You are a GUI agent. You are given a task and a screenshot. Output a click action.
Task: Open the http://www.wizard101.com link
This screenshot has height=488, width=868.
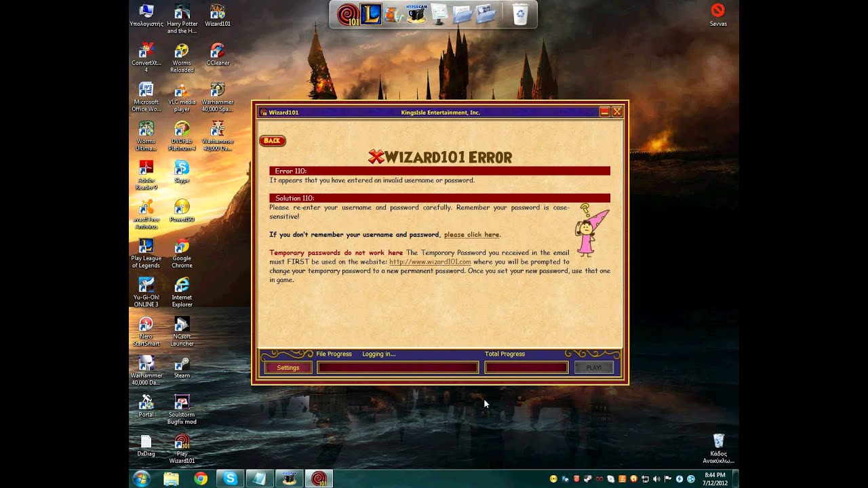430,262
